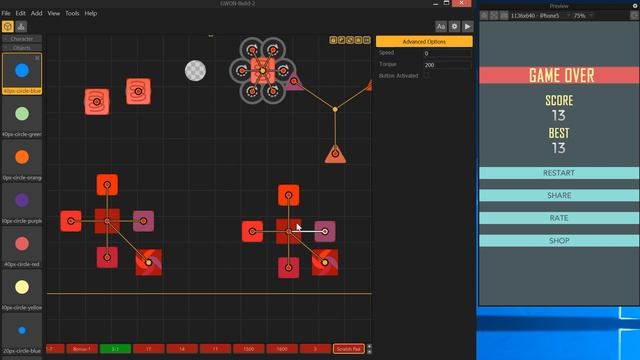Click the first icon in Preview toolbar
The height and width of the screenshot is (360, 640).
[x=484, y=16]
